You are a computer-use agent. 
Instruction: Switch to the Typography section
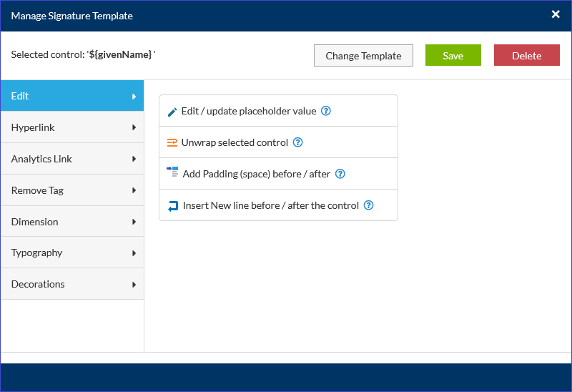tap(71, 253)
